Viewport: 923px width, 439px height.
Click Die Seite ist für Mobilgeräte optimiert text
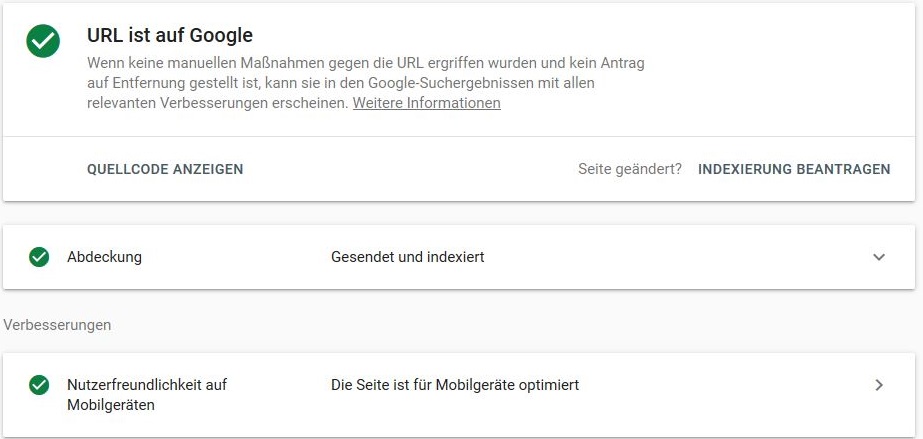(455, 385)
